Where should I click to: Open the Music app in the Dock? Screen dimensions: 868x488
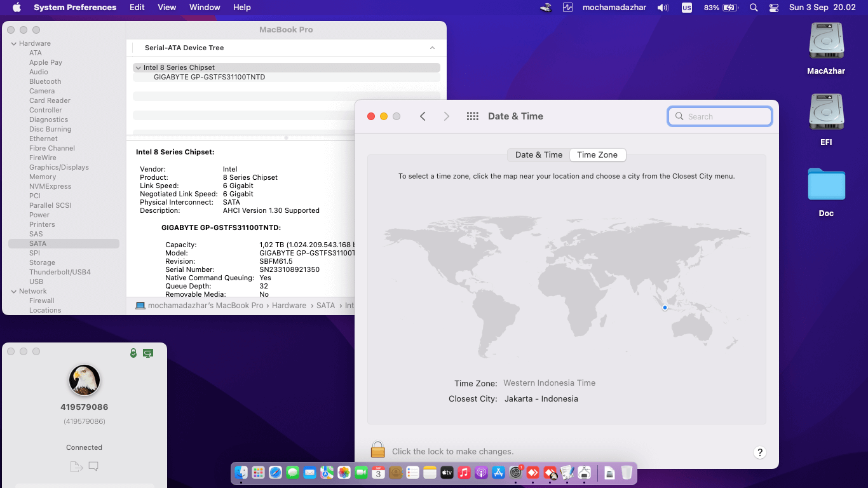[x=464, y=473]
